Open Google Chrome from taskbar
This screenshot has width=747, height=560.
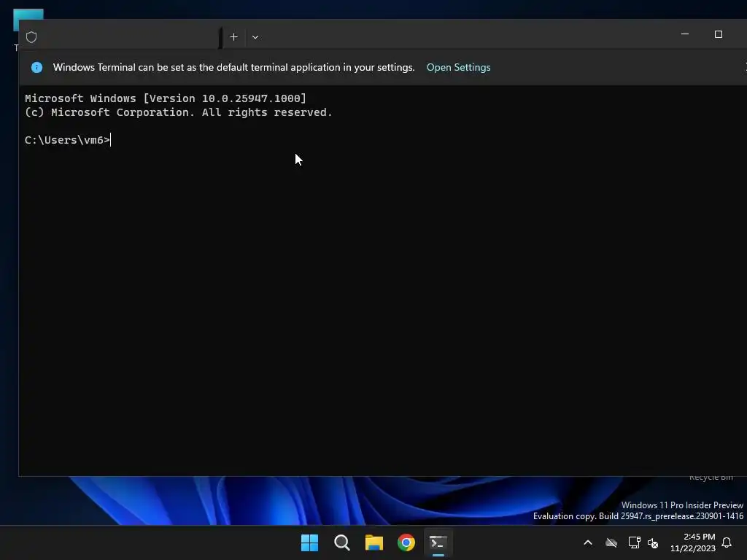[x=406, y=542]
